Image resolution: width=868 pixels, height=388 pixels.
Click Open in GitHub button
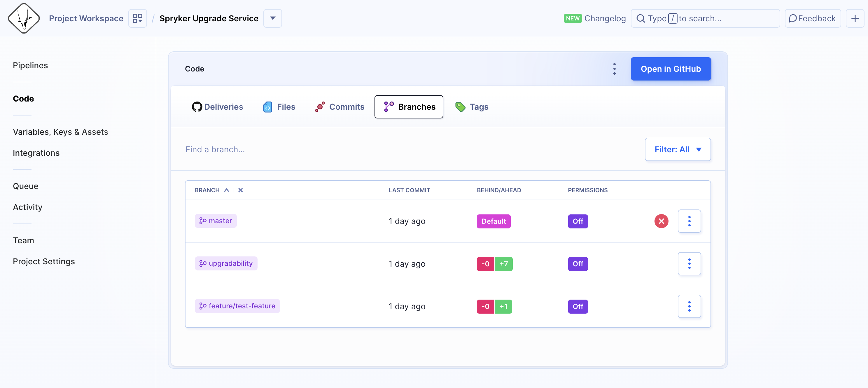click(671, 69)
